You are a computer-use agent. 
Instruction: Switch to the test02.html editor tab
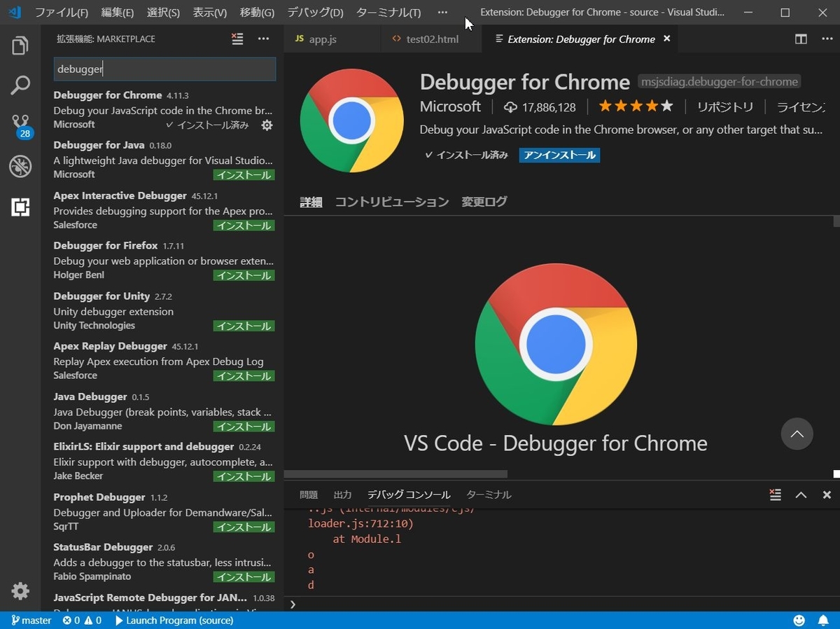point(432,39)
